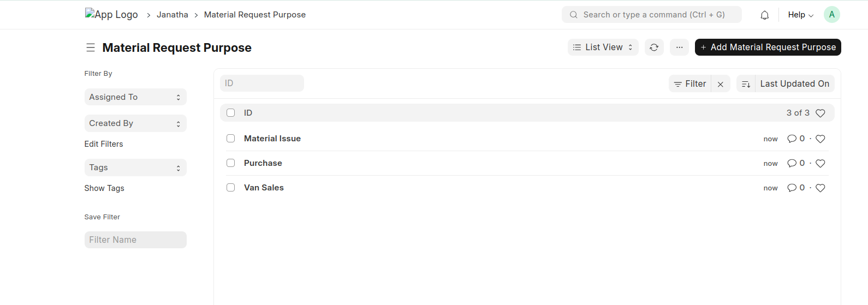Click the refresh list icon
This screenshot has width=868, height=305.
coord(654,47)
